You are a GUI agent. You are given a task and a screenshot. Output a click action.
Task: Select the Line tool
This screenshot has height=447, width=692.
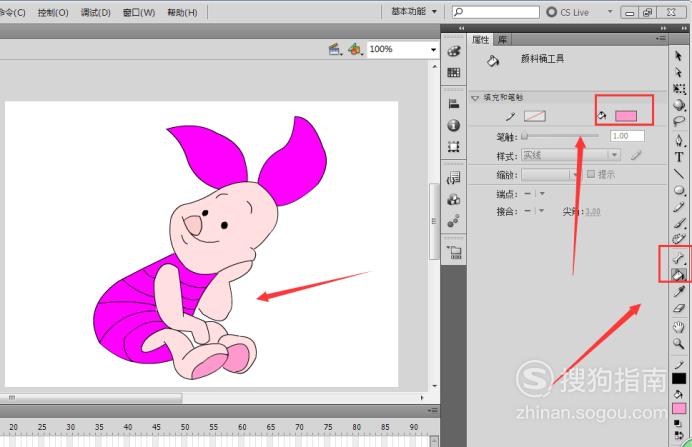[x=679, y=173]
